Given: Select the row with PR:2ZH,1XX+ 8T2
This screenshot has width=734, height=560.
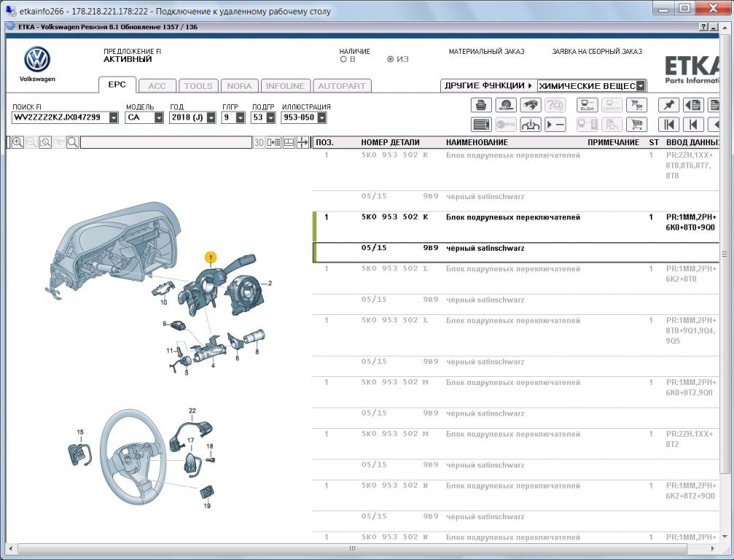Looking at the screenshot, I should click(x=516, y=444).
